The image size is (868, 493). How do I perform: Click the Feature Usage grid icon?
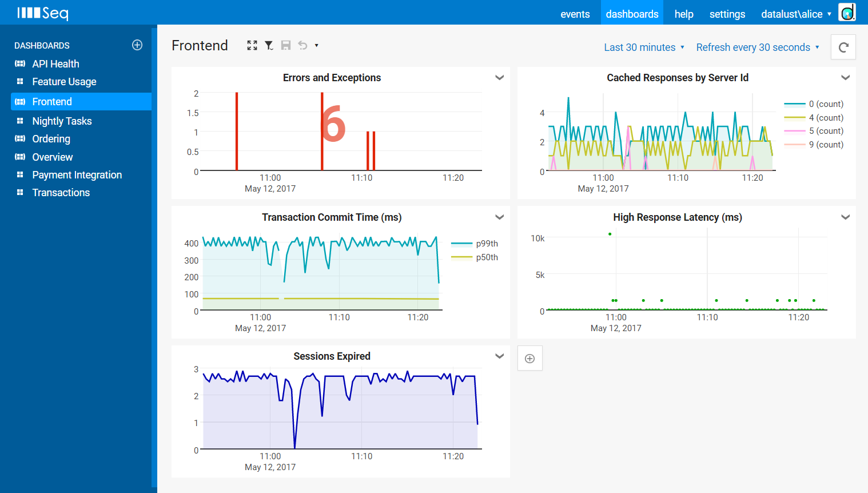(20, 81)
